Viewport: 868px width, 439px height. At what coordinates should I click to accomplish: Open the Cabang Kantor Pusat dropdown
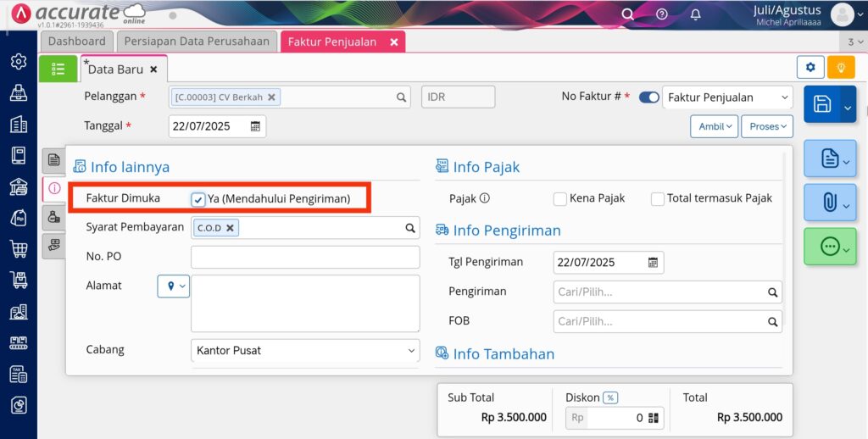click(305, 350)
